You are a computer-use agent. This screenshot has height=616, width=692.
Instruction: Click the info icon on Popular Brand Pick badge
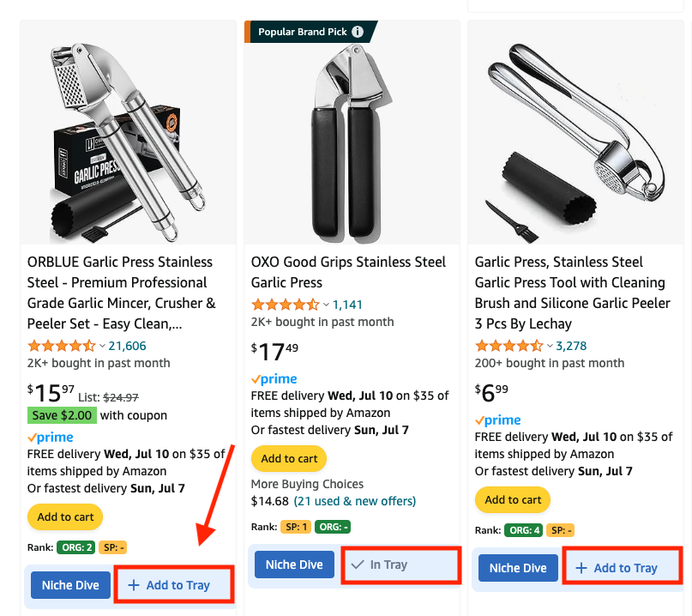click(x=358, y=32)
